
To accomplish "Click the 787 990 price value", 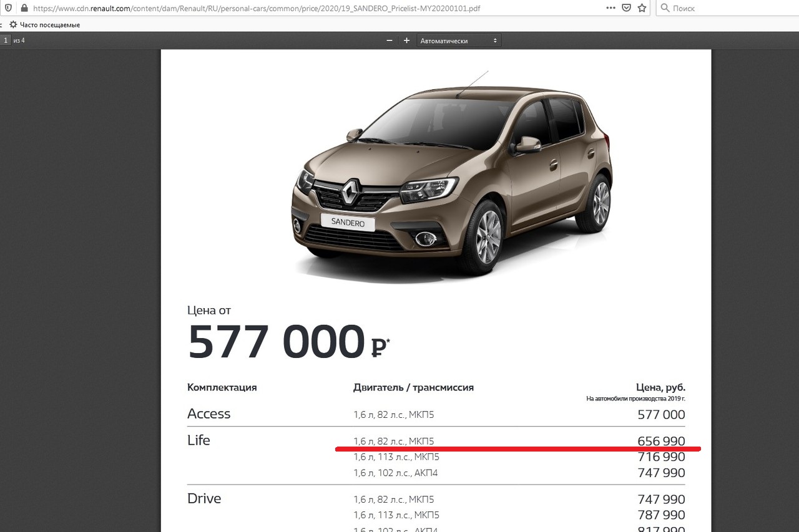I will point(661,515).
